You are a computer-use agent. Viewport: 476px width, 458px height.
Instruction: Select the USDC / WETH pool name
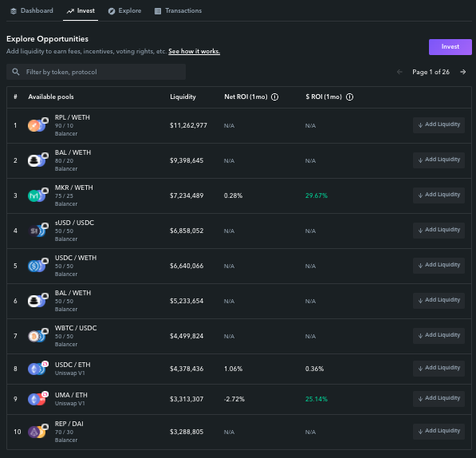[x=76, y=258]
